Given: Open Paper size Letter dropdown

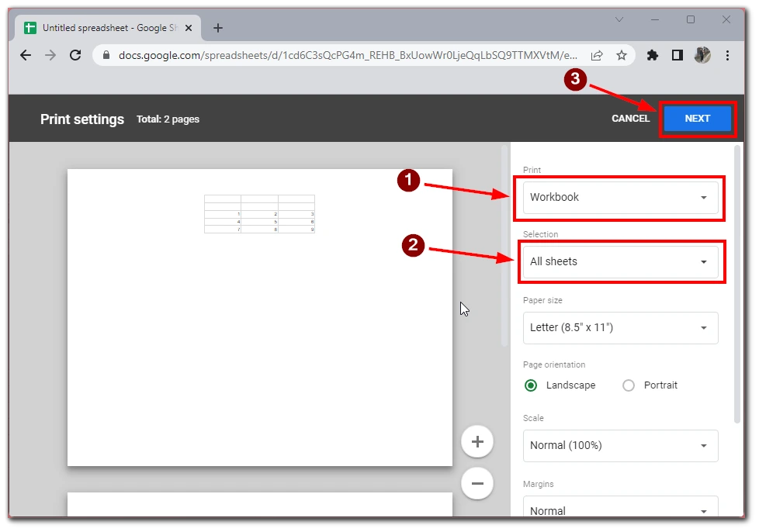Looking at the screenshot, I should (x=620, y=328).
